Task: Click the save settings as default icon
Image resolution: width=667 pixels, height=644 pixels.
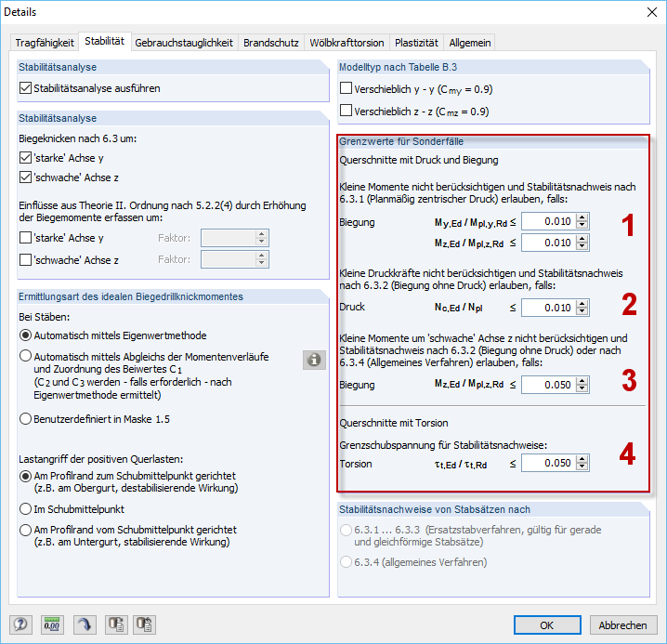Action: [x=144, y=624]
